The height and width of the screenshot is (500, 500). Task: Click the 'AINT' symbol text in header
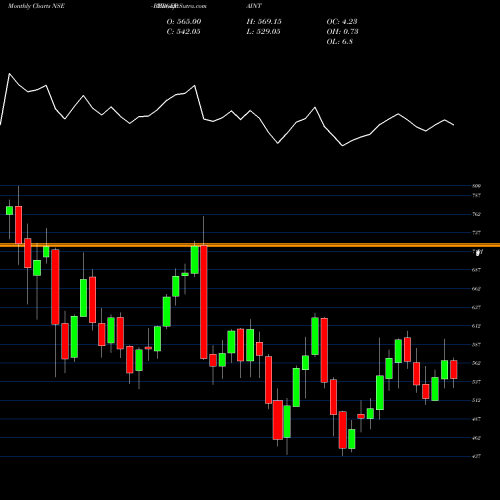(x=254, y=6)
